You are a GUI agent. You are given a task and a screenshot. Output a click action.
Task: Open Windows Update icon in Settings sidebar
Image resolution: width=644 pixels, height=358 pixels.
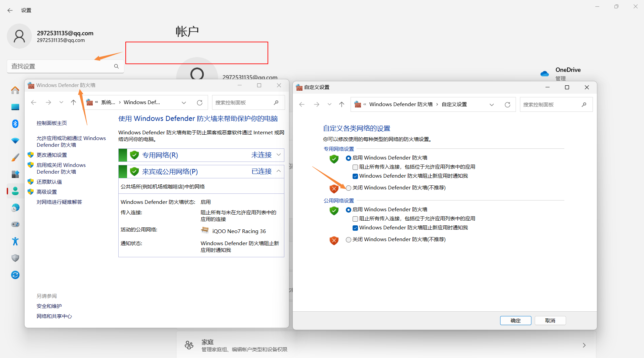pyautogui.click(x=15, y=275)
